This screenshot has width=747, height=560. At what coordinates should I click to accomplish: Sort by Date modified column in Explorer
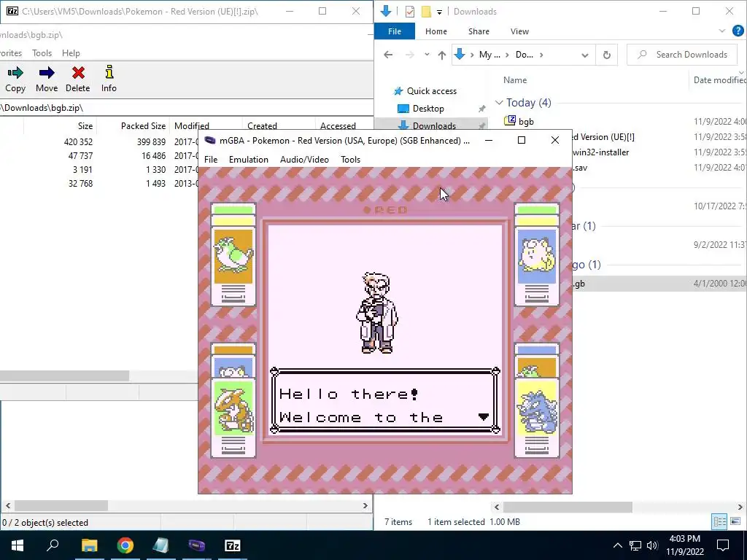point(719,80)
